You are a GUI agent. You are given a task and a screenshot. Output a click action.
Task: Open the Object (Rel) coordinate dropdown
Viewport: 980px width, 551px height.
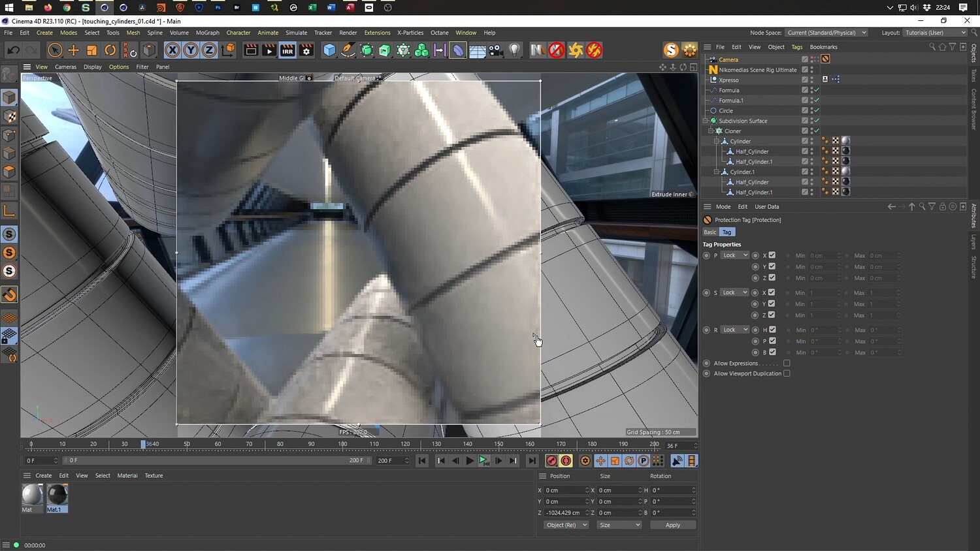[566, 525]
